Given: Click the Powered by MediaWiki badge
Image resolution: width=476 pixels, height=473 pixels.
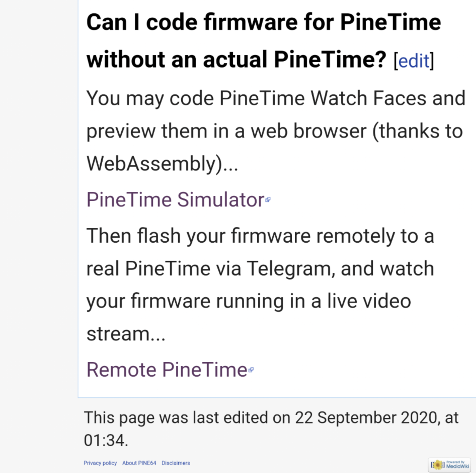Looking at the screenshot, I should 450,464.
